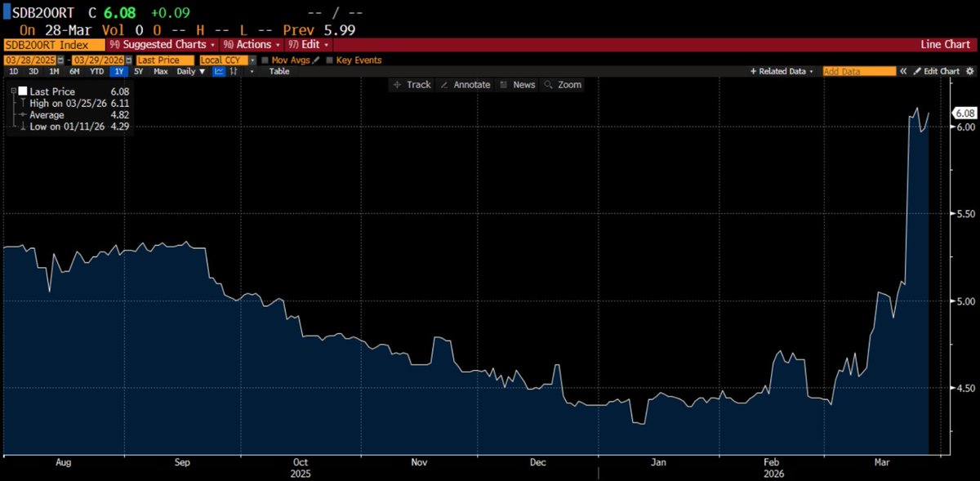
Task: Select the 1Y time range
Action: tap(118, 72)
